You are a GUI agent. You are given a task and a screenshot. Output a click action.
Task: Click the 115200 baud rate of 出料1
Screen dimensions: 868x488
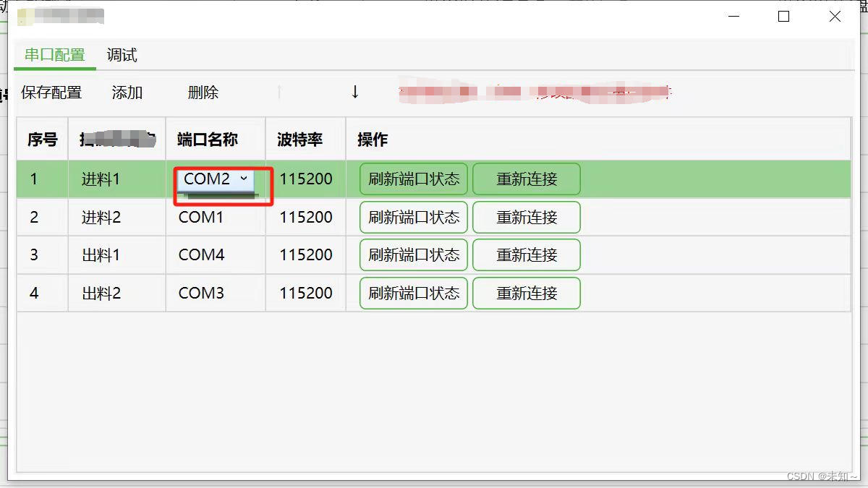pos(305,254)
